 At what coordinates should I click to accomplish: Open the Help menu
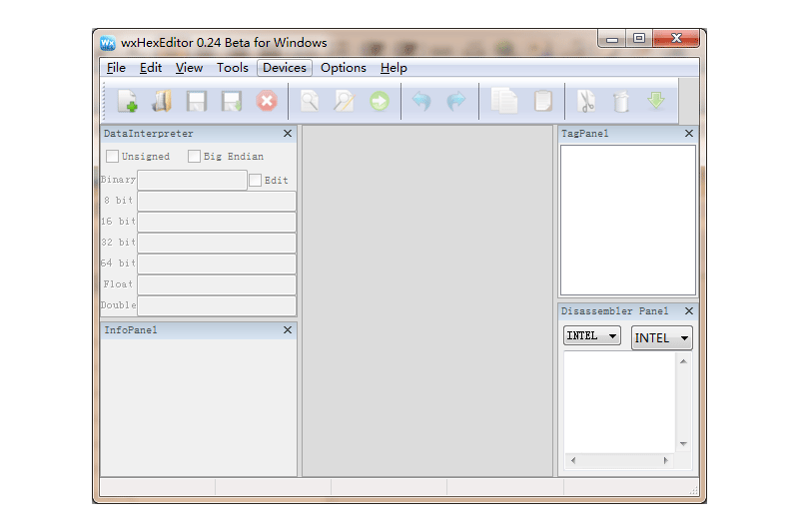394,68
